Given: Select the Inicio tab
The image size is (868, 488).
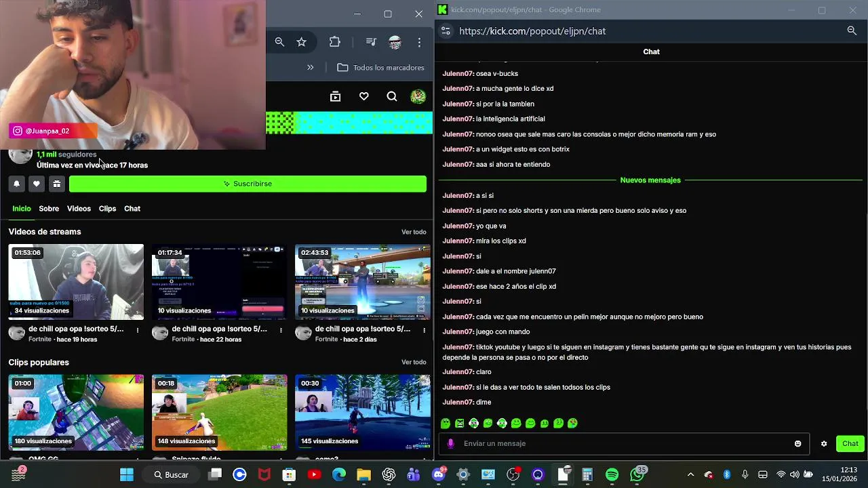Looking at the screenshot, I should pyautogui.click(x=22, y=209).
